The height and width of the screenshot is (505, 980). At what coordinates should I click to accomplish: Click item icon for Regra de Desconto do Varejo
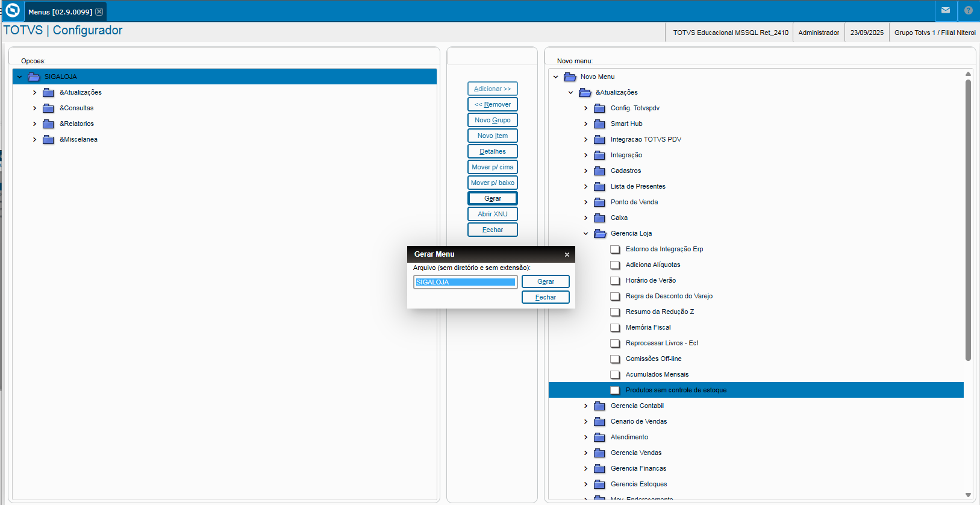coord(615,296)
